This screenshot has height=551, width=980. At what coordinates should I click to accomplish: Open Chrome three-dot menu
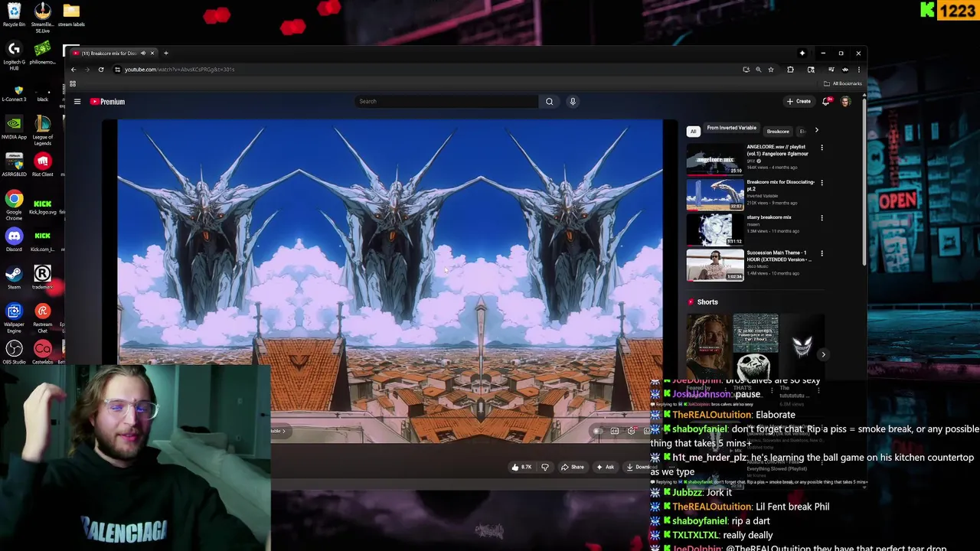pyautogui.click(x=858, y=70)
